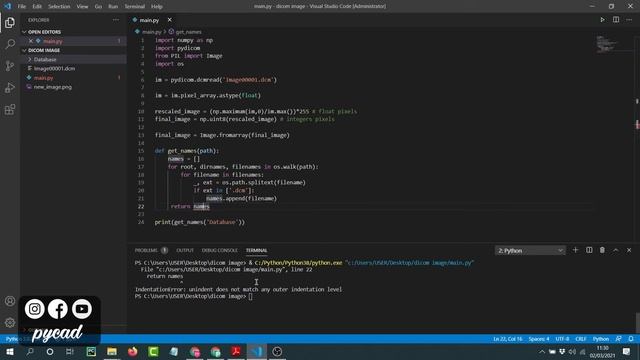
Task: Open the File menu
Action: point(22,6)
